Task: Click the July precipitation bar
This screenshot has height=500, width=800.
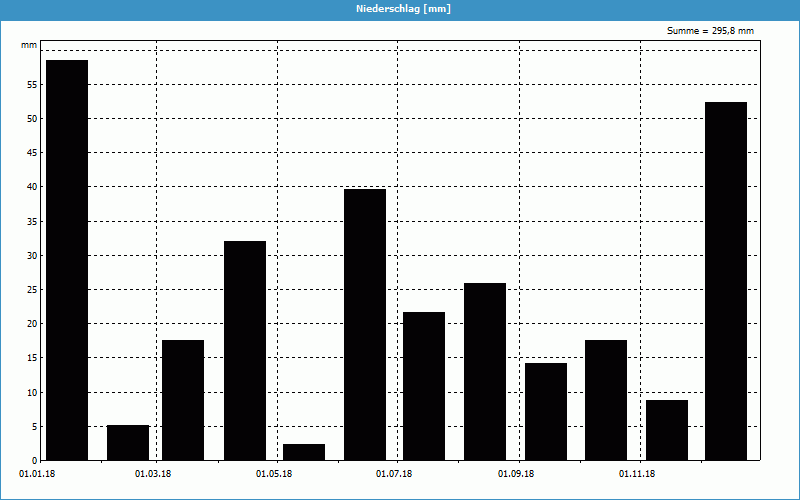Action: [x=424, y=386]
